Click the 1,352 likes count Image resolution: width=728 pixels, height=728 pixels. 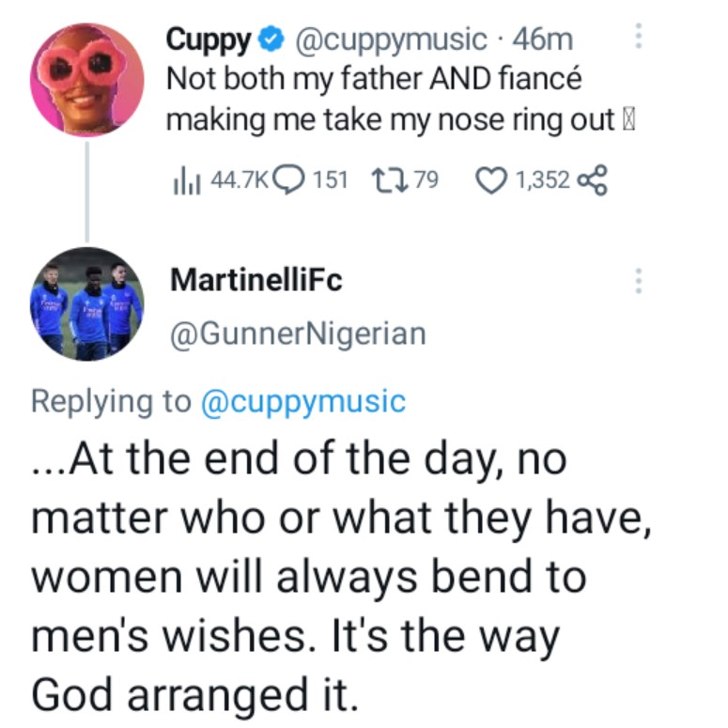point(543,179)
